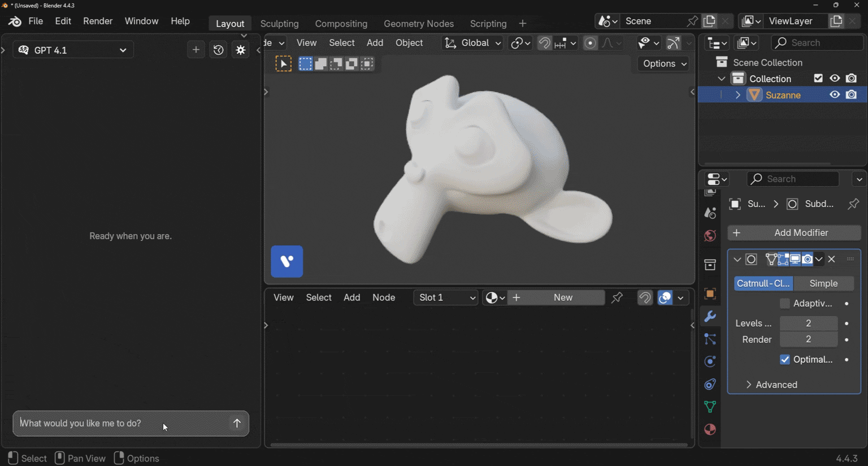Open the Global transform orientation dropdown

pos(472,43)
